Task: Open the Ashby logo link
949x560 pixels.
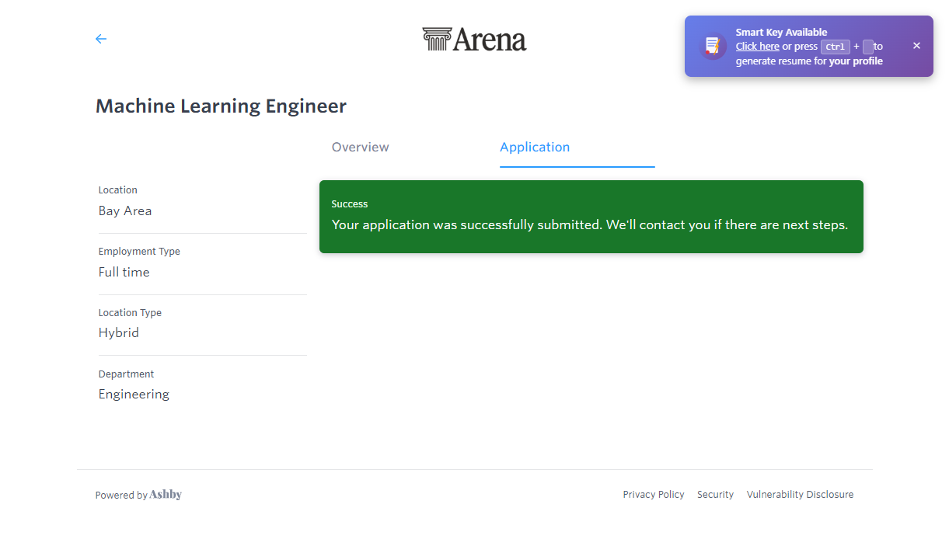Action: (166, 495)
